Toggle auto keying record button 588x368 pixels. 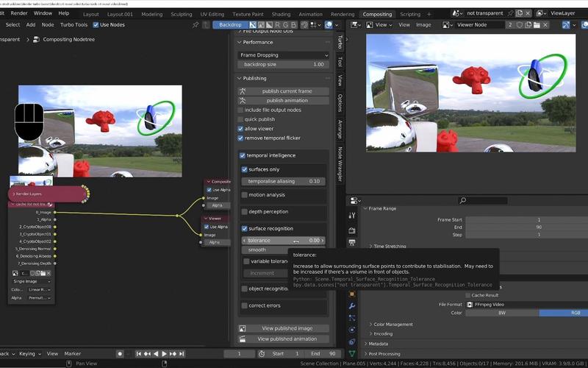click(120, 354)
